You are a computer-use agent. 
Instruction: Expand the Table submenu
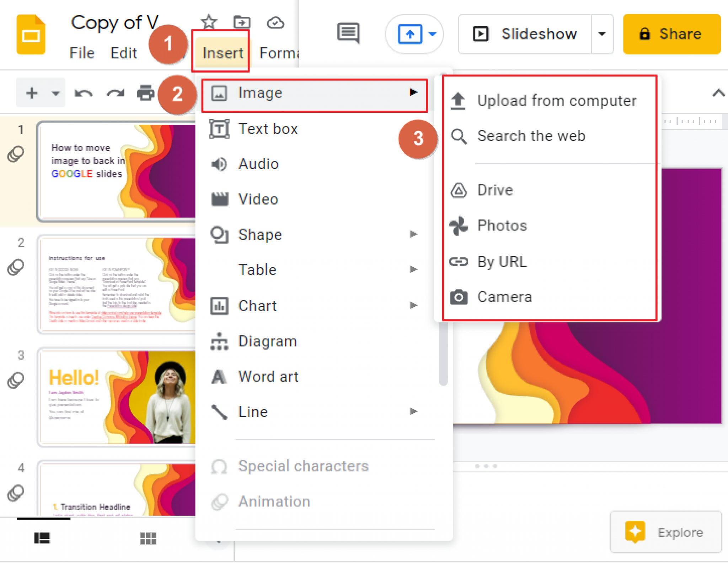[x=317, y=271]
